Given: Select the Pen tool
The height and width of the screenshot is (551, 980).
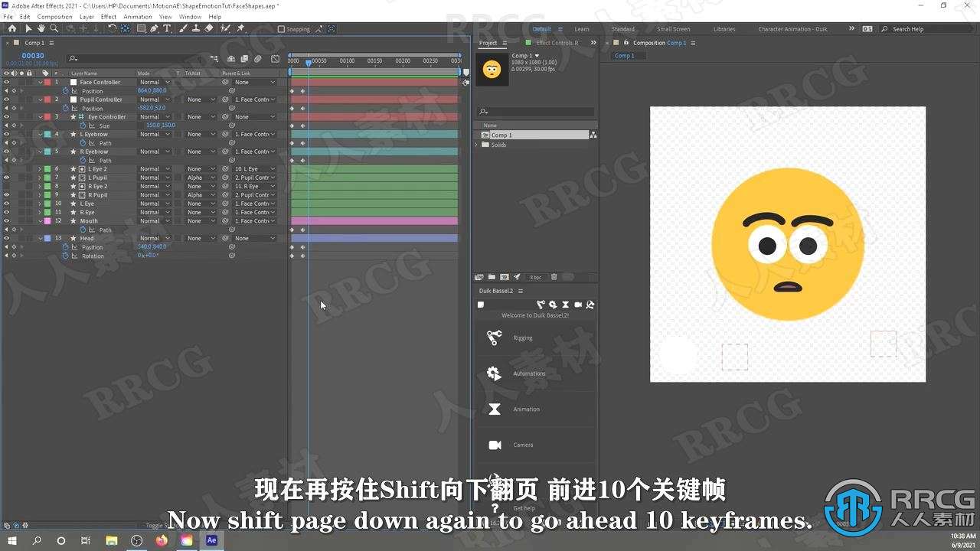Looking at the screenshot, I should [x=154, y=28].
